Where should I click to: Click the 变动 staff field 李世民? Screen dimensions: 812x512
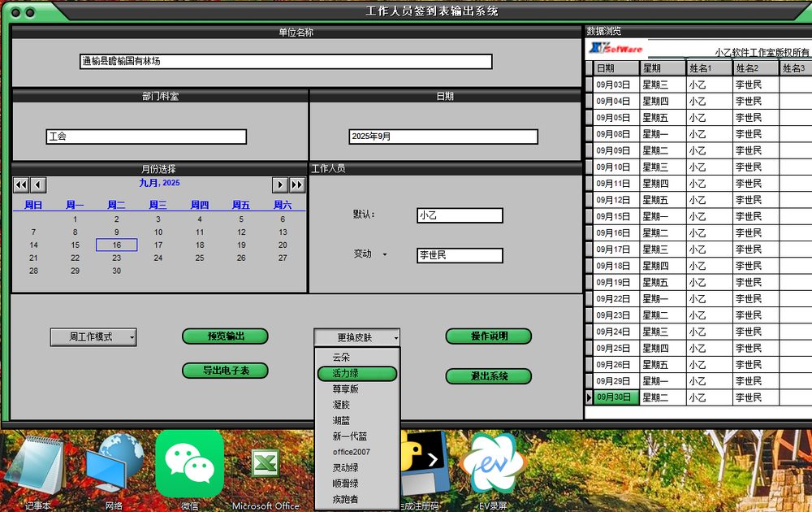click(460, 255)
